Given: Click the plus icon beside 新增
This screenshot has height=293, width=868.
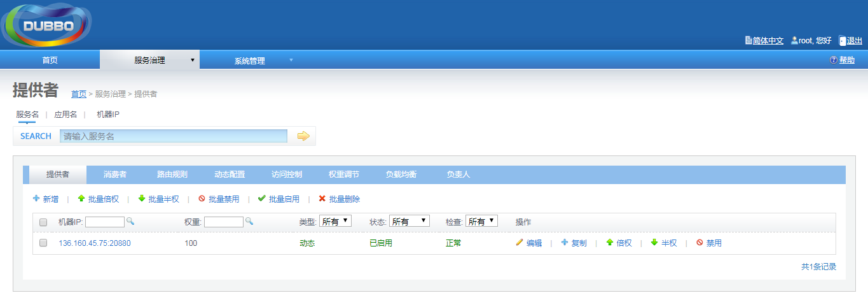Looking at the screenshot, I should click(36, 199).
